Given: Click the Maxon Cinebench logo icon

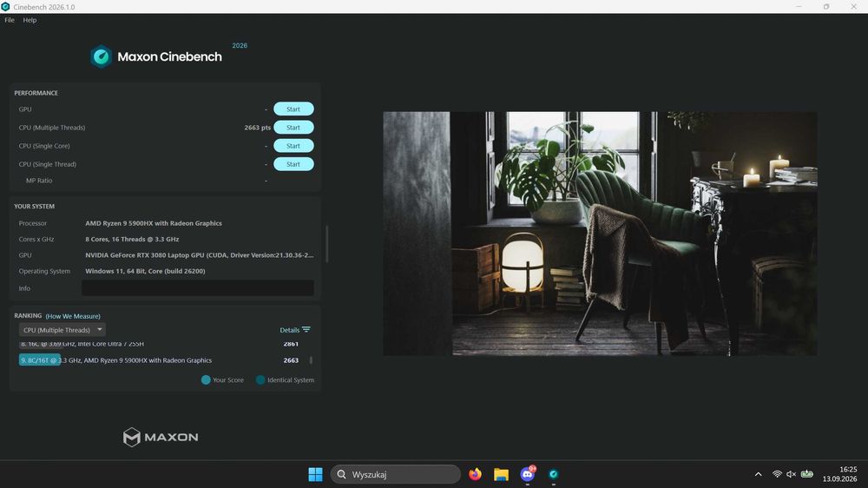Looking at the screenshot, I should [102, 56].
